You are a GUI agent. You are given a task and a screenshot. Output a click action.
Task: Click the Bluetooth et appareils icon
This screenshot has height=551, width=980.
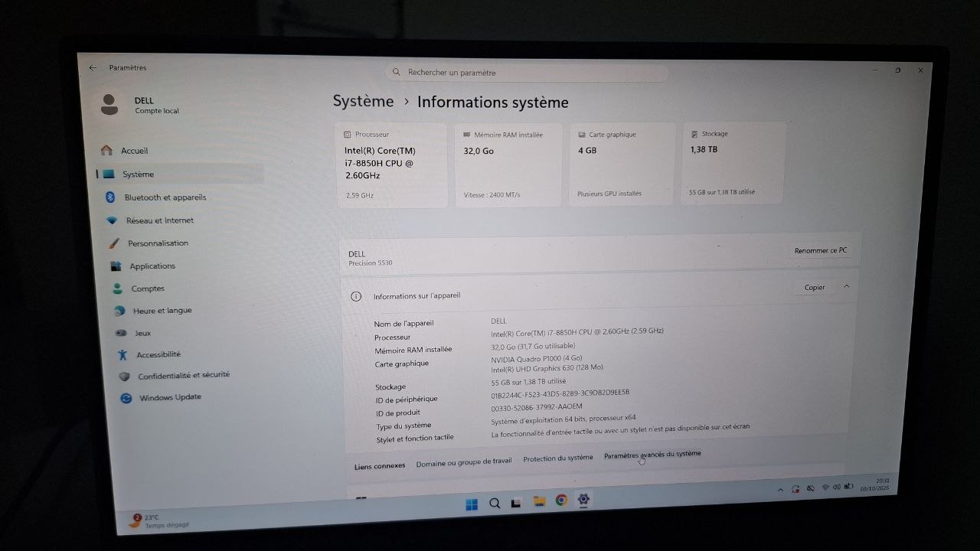[x=110, y=197]
